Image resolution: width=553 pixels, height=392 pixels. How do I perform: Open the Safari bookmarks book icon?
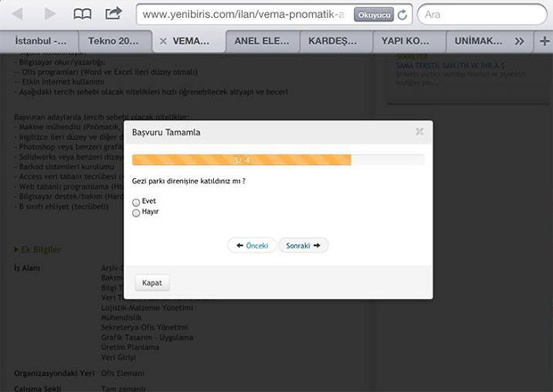pyautogui.click(x=82, y=14)
